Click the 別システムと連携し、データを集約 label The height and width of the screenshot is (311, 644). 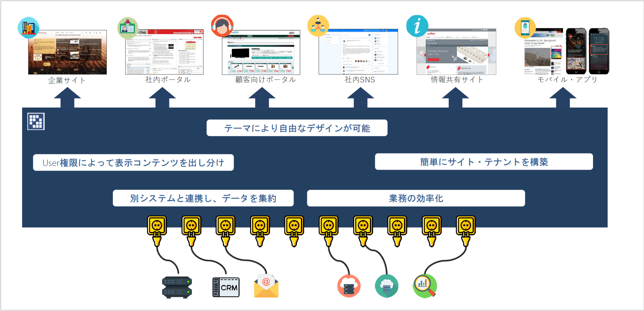tap(203, 198)
